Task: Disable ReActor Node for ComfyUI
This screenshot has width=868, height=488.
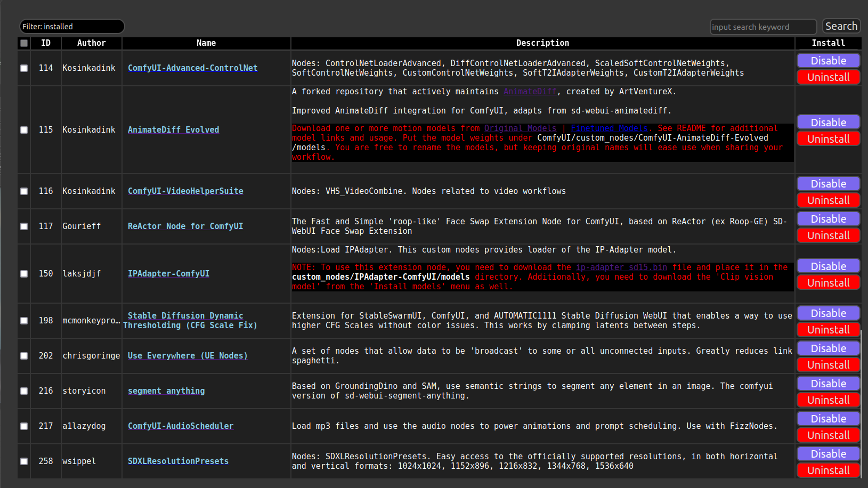Action: 829,219
